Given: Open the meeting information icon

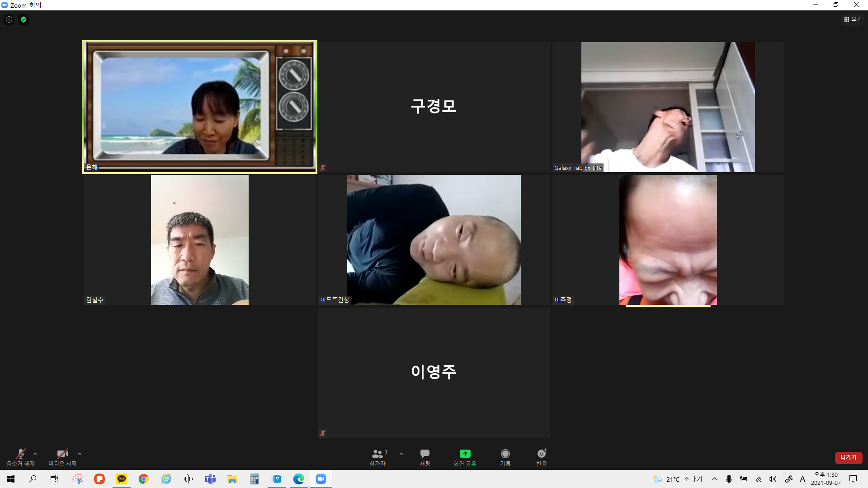Looking at the screenshot, I should point(9,19).
